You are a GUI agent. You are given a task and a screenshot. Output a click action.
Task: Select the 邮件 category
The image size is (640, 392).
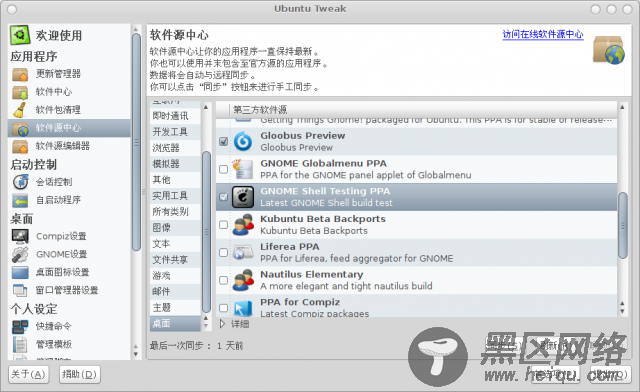tap(175, 292)
